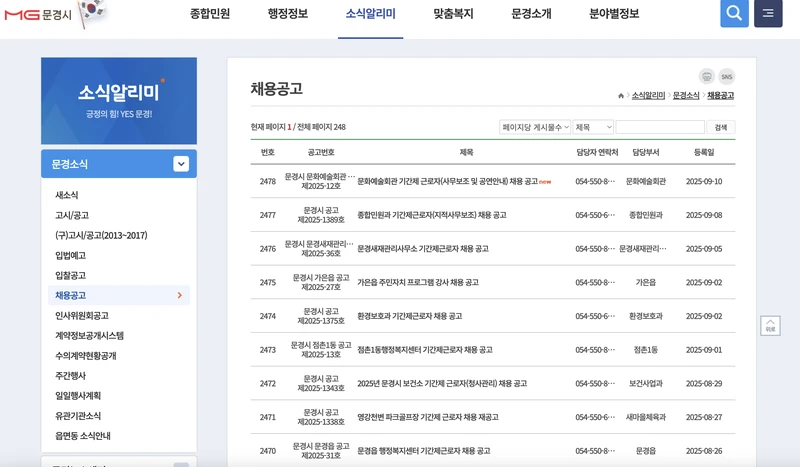Open the 제목 search field dropdown
The image size is (800, 467).
click(593, 127)
